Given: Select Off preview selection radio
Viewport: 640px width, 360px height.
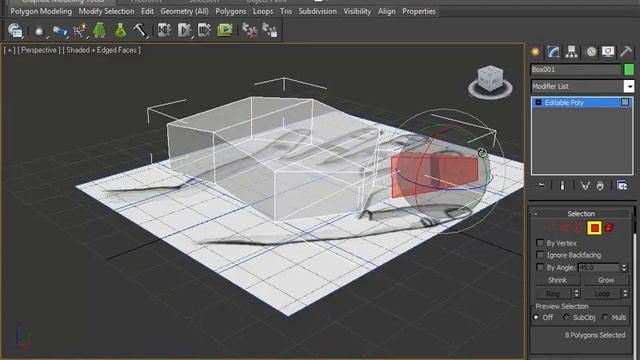Looking at the screenshot, I should click(x=536, y=317).
